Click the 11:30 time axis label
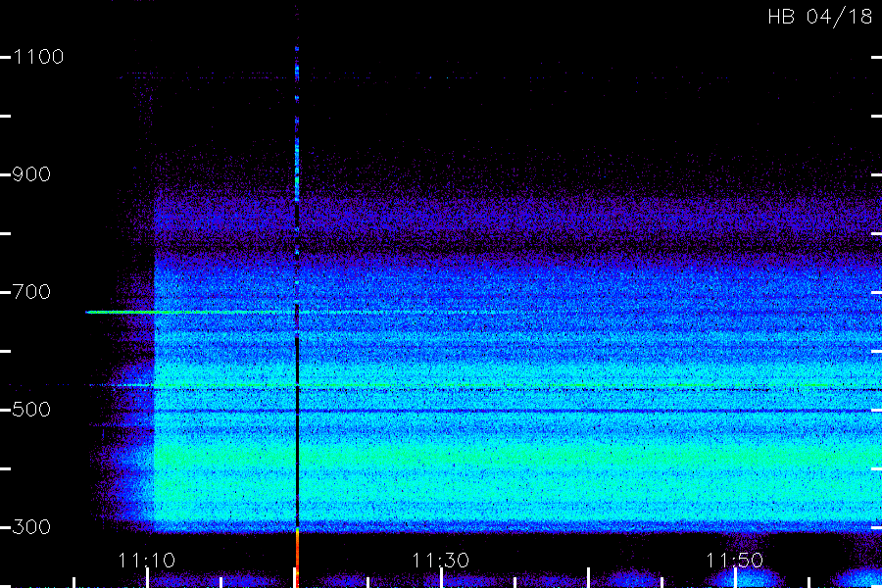 click(440, 561)
